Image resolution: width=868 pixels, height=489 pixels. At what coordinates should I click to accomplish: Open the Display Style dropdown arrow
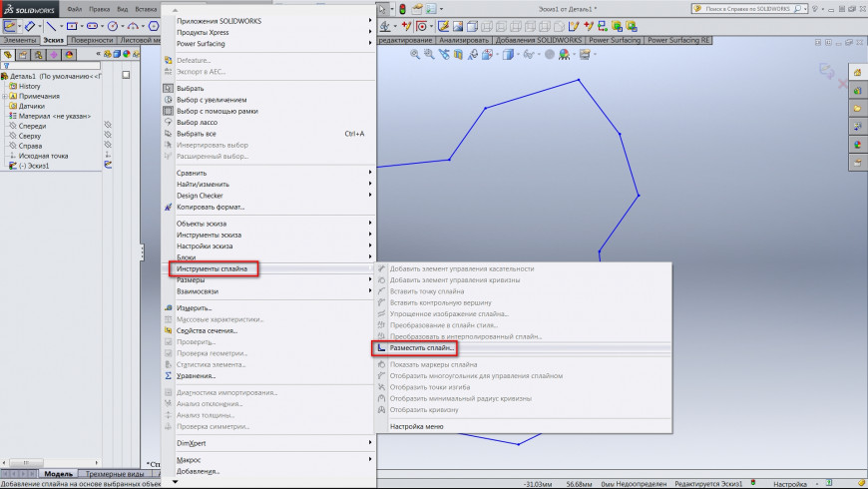tap(518, 54)
